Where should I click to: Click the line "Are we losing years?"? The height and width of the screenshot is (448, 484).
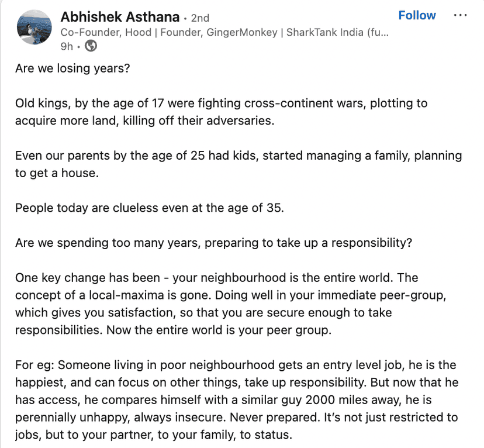click(x=72, y=68)
